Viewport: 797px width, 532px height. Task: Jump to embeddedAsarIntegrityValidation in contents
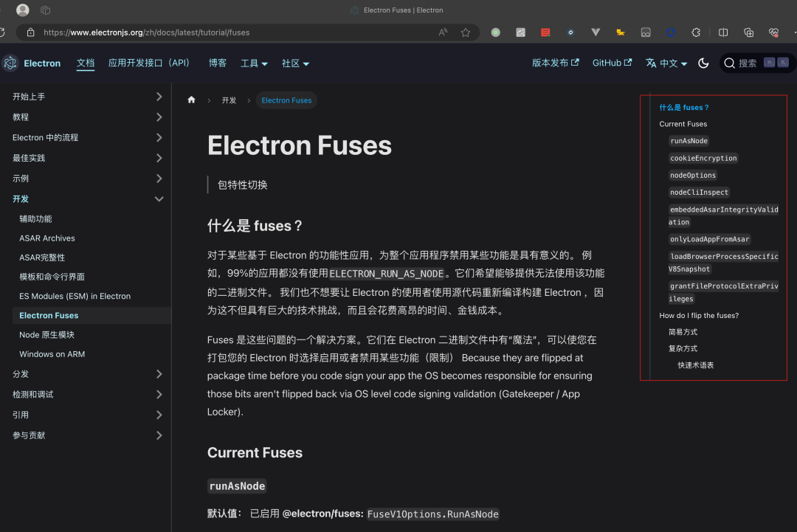click(x=723, y=216)
